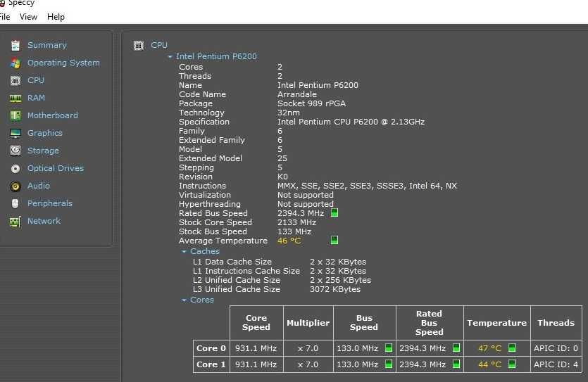Click the Storage hard drive icon
This screenshot has width=588, height=382.
[15, 151]
